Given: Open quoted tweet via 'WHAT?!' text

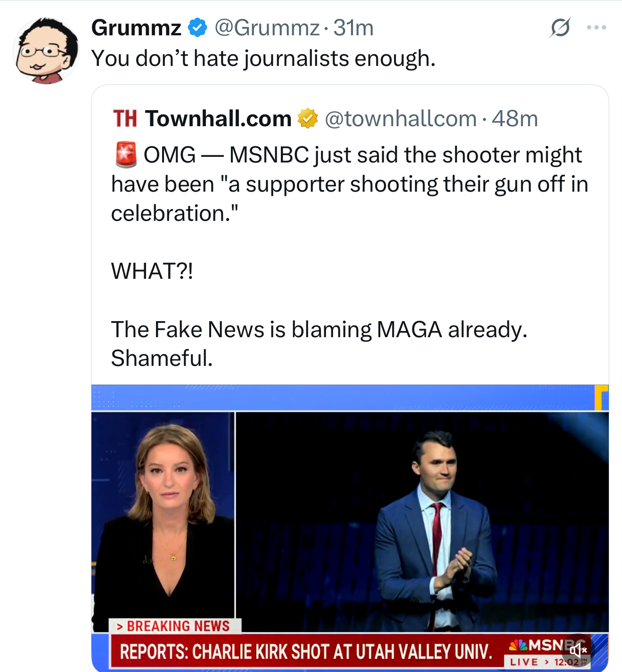Looking at the screenshot, I should (152, 271).
